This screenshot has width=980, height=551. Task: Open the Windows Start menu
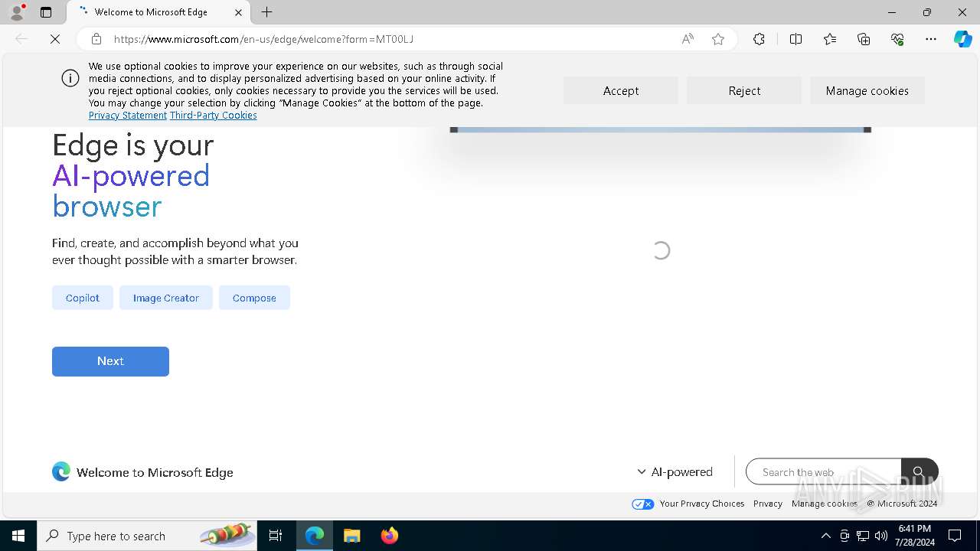coord(18,536)
